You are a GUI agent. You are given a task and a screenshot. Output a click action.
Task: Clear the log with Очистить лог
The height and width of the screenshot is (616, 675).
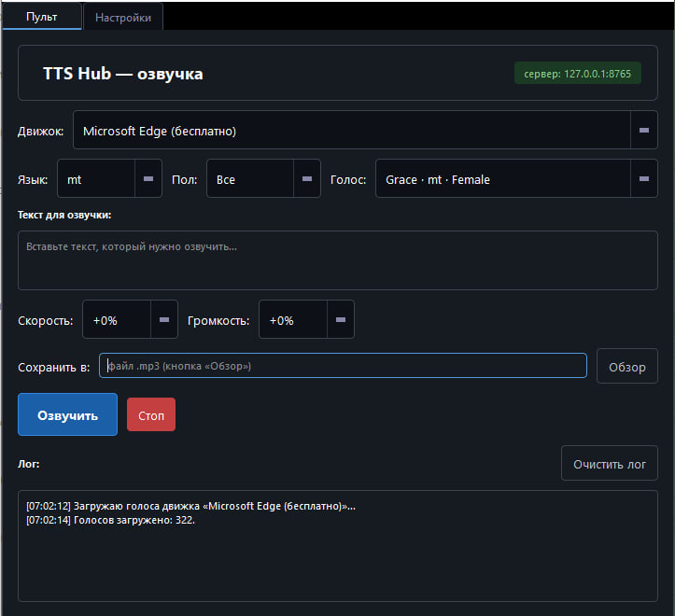click(609, 463)
